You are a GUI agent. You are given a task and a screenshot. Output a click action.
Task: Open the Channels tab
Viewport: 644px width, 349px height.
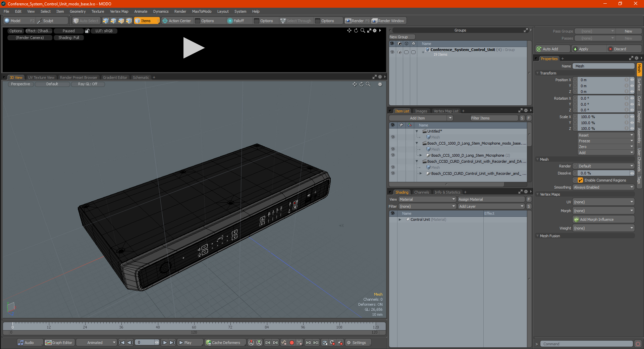pos(422,192)
